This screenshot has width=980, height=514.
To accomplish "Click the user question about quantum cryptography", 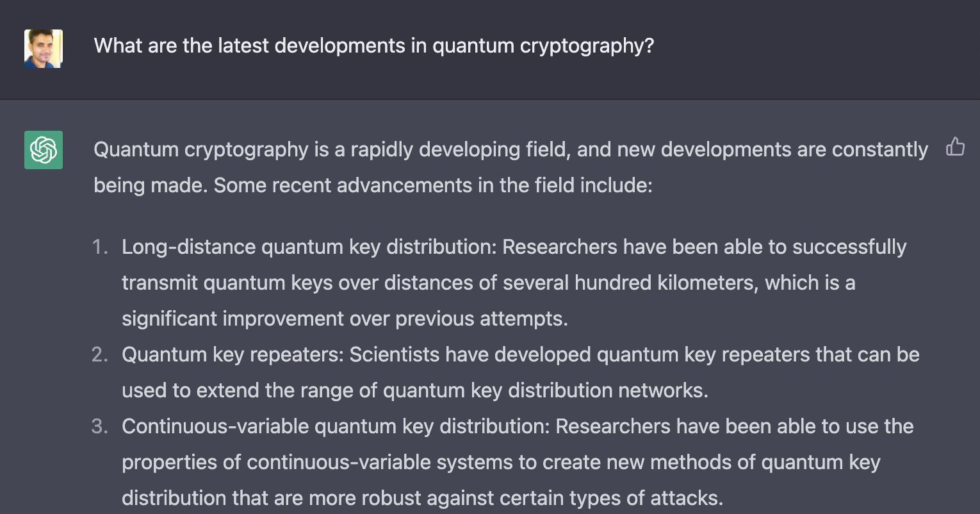I will click(x=373, y=46).
